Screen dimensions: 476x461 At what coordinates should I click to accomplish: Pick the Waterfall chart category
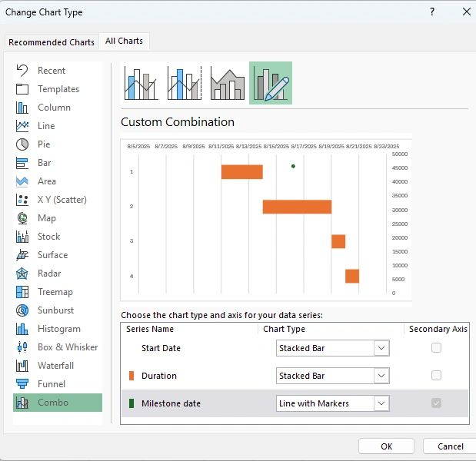(55, 366)
